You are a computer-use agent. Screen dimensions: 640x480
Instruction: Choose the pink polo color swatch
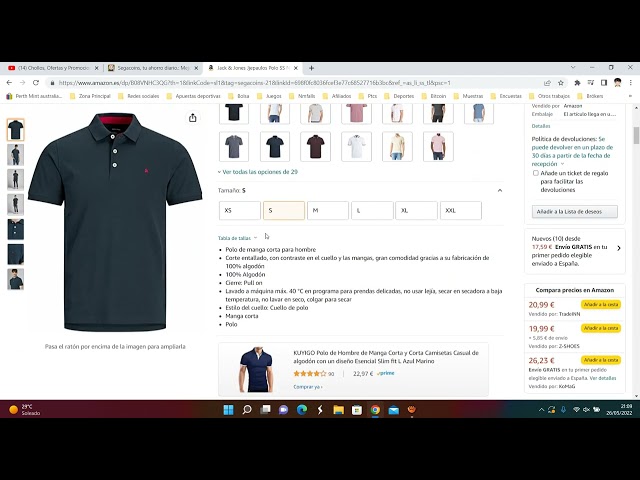pos(438,147)
